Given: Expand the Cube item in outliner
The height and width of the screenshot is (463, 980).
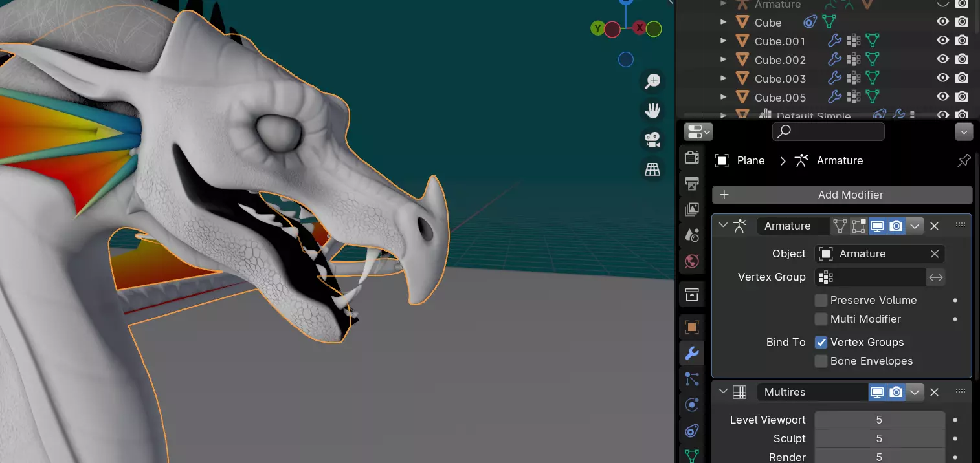Looking at the screenshot, I should point(724,22).
